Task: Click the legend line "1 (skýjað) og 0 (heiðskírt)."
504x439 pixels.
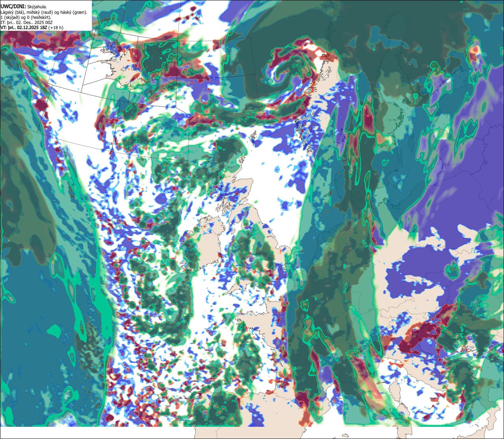Action: [26, 17]
